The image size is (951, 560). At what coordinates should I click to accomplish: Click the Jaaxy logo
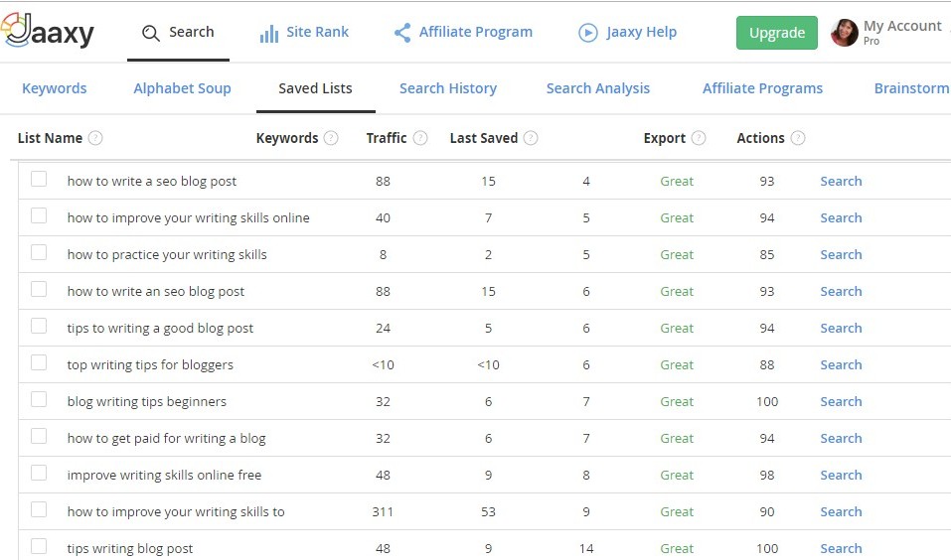pyautogui.click(x=48, y=31)
